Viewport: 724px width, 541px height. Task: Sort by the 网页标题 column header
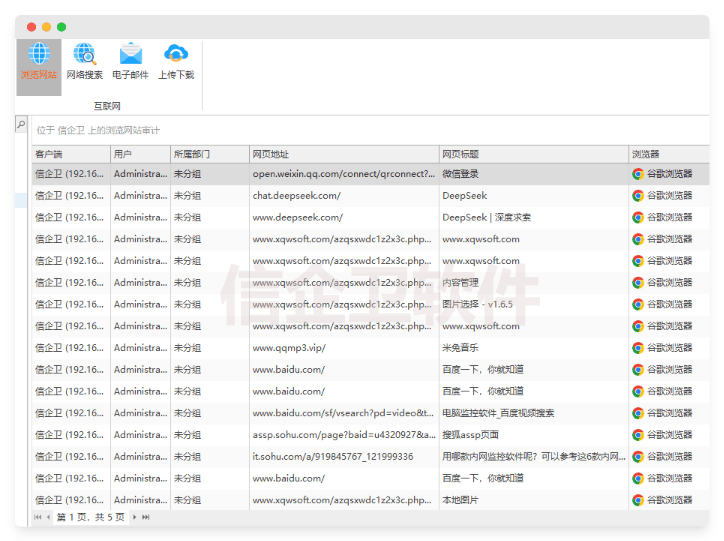pos(533,154)
